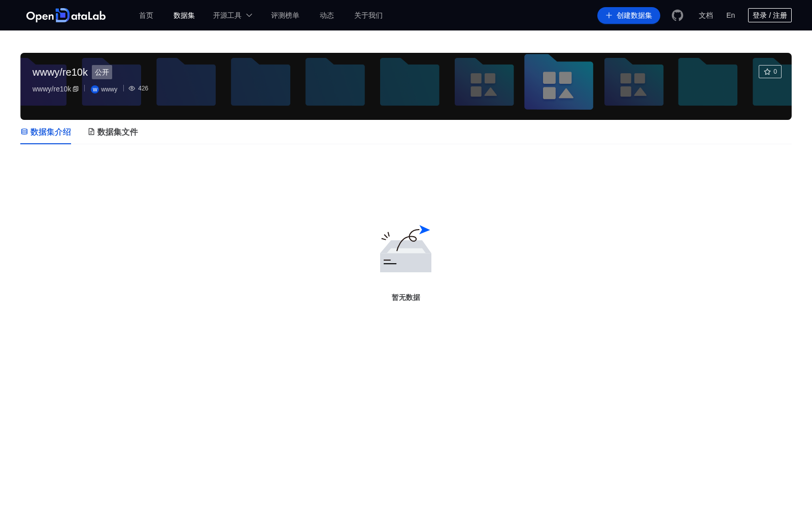Click the OpenDataLab logo

tap(66, 15)
